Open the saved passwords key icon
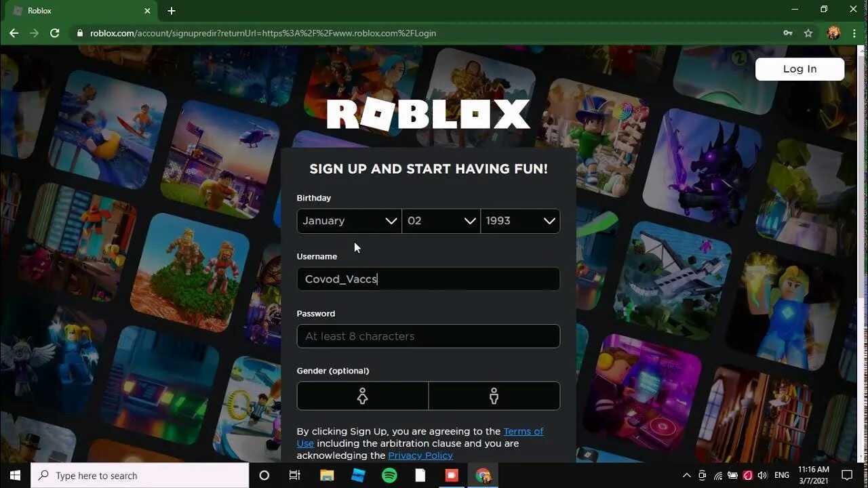The image size is (868, 488). click(x=788, y=33)
